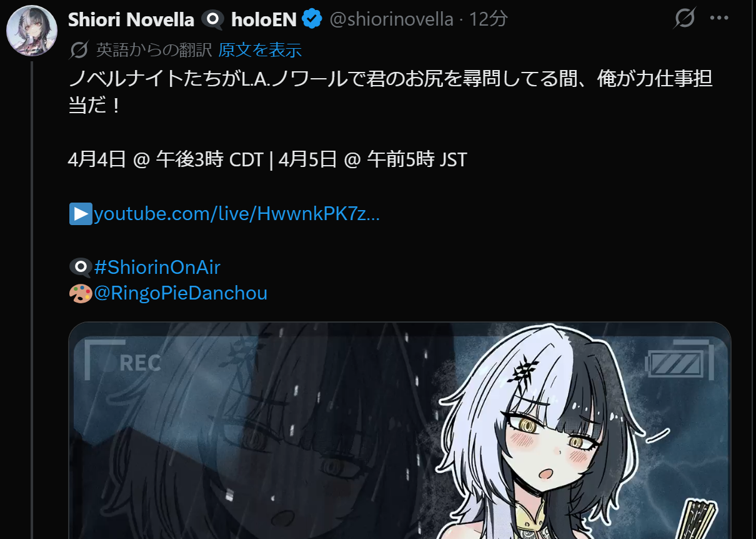Open the #ShiorinOnAir hashtag
Image resolution: width=756 pixels, height=539 pixels.
coord(157,268)
